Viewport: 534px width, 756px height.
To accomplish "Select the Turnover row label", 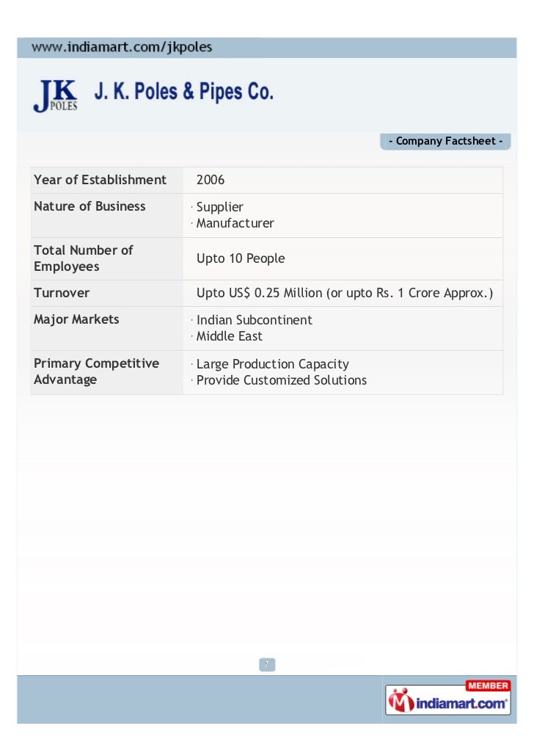I will (62, 293).
